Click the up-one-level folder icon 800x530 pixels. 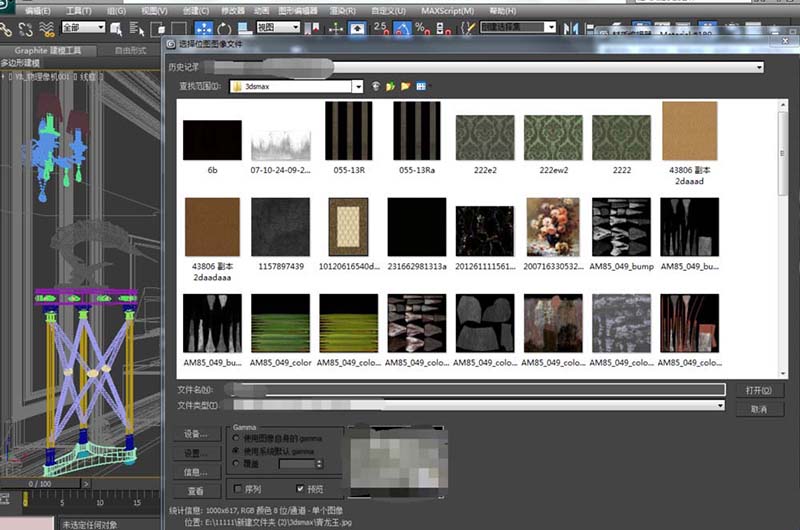coord(390,86)
